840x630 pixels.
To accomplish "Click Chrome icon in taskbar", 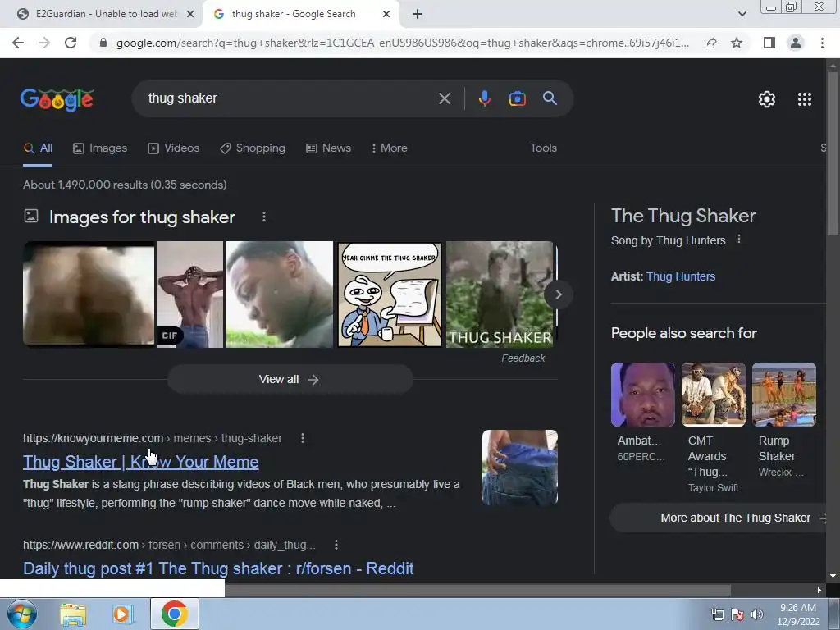I will tap(174, 614).
